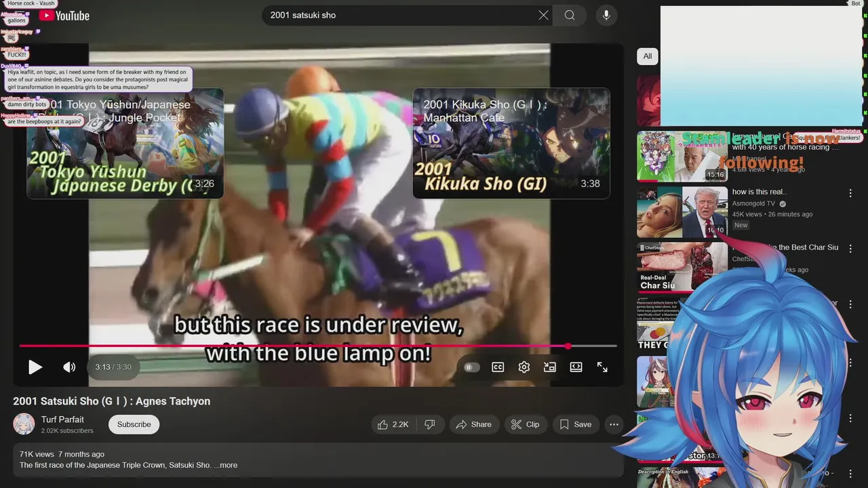Open Asmongold TV channel name

[x=753, y=203]
